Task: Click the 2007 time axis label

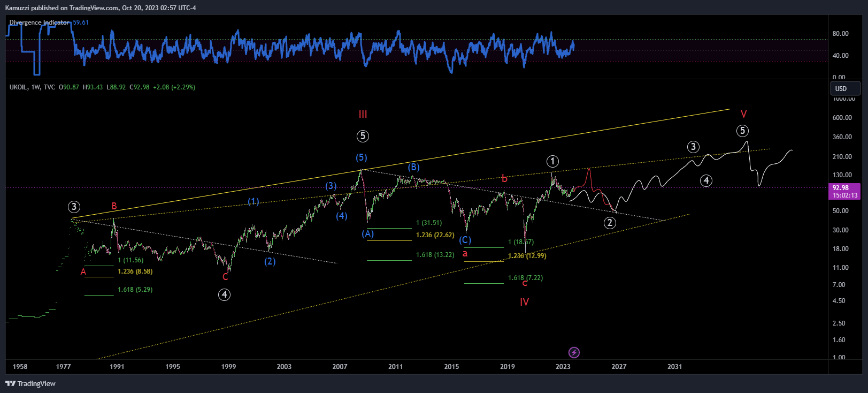Action: tap(340, 367)
